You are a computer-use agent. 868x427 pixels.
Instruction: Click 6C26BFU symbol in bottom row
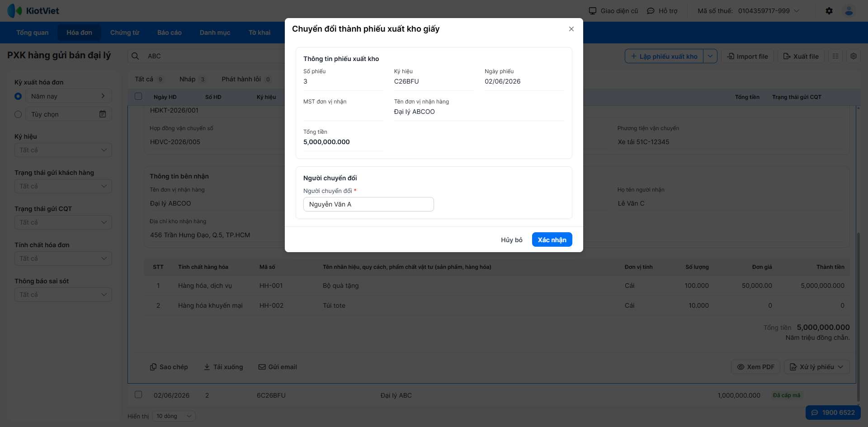click(271, 395)
